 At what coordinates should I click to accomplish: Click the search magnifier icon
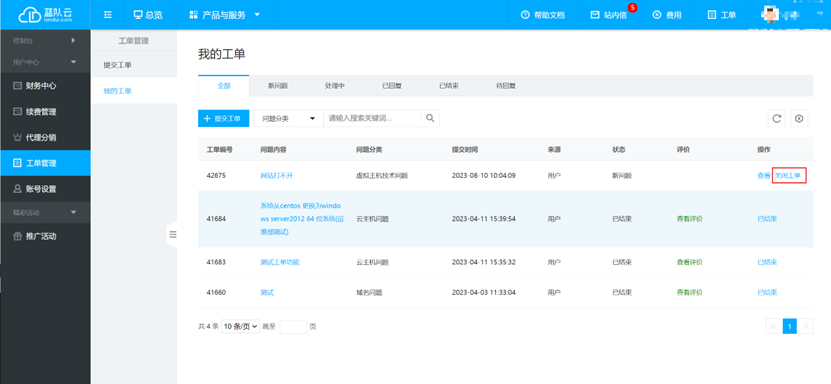pyautogui.click(x=430, y=118)
